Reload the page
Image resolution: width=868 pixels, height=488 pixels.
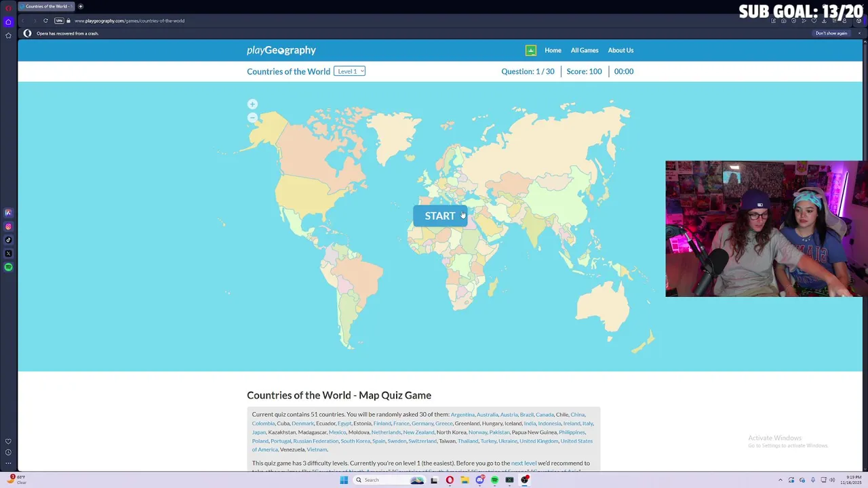[45, 20]
